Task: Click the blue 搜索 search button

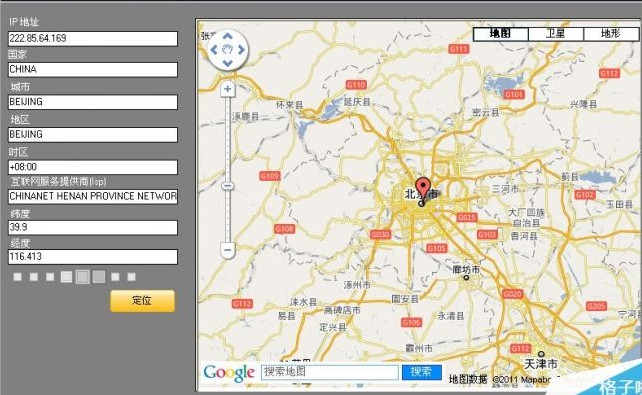Action: tap(422, 372)
